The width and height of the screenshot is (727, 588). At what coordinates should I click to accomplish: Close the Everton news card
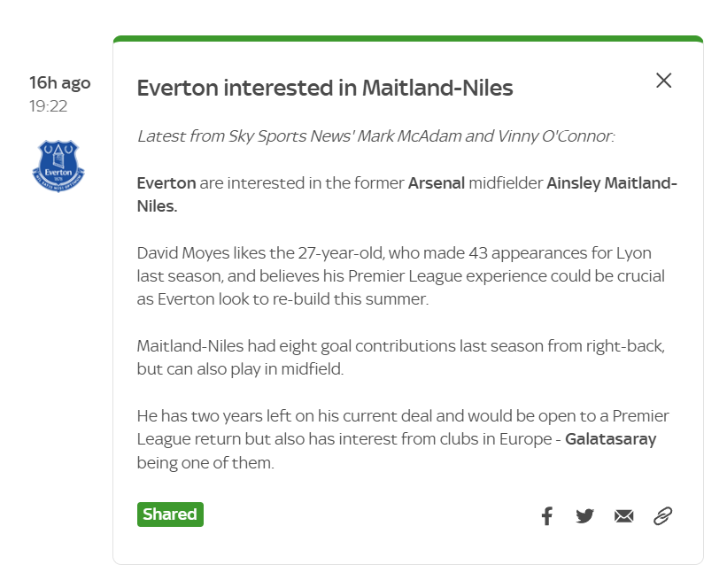click(663, 81)
